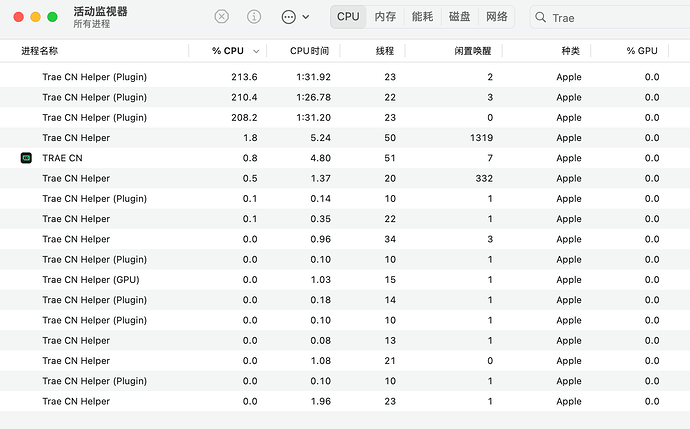Select the TRAE CN process row
Viewport: 690px width, 429px height.
[345, 158]
